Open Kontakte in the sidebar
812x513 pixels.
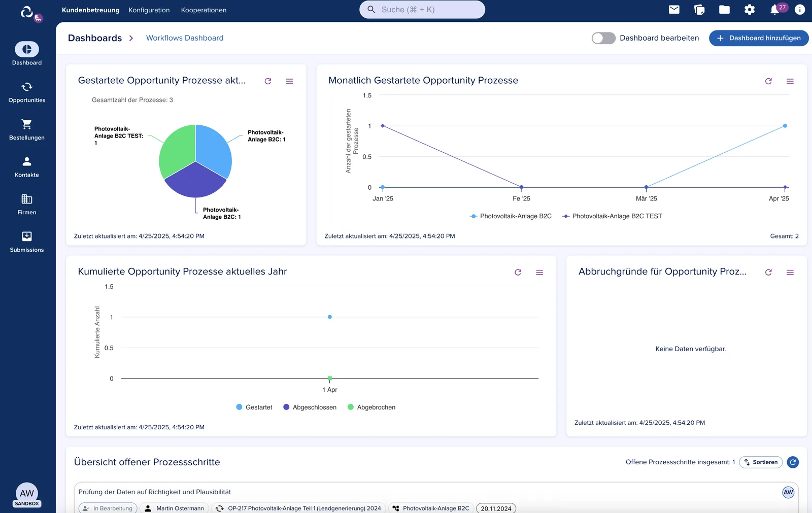[x=27, y=167]
